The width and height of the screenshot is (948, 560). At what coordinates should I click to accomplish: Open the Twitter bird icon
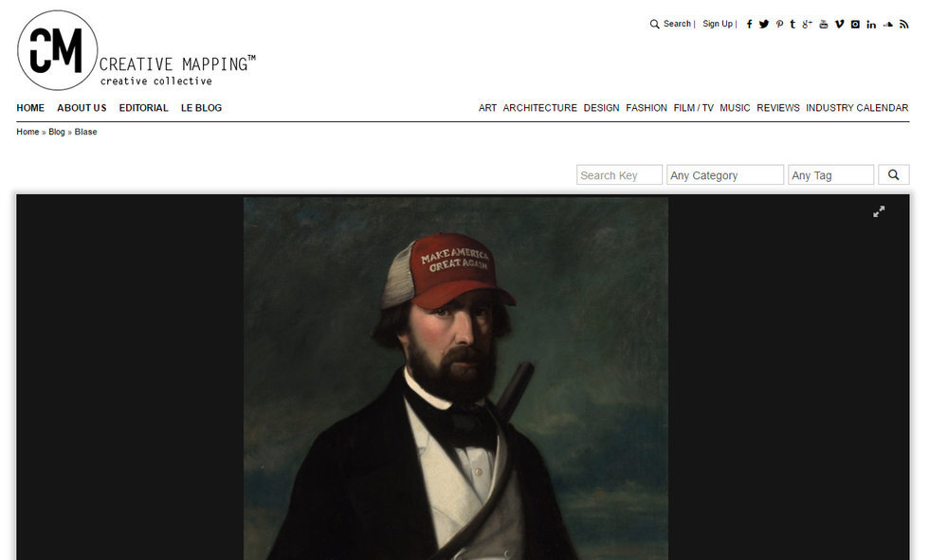click(x=764, y=25)
